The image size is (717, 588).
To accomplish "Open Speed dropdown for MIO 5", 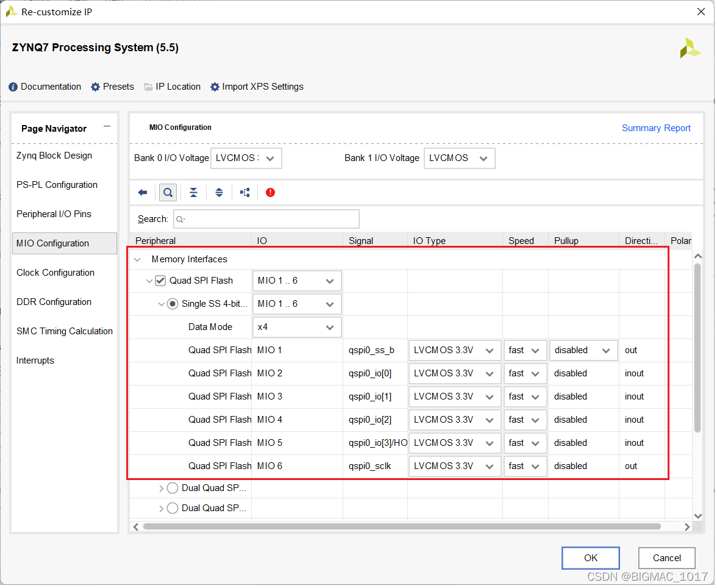I will [527, 445].
